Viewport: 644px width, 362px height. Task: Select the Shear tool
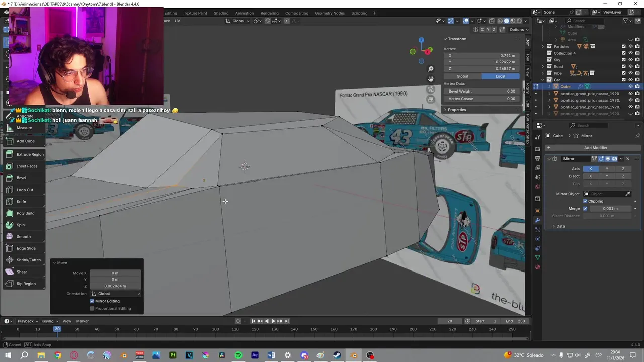point(24,272)
